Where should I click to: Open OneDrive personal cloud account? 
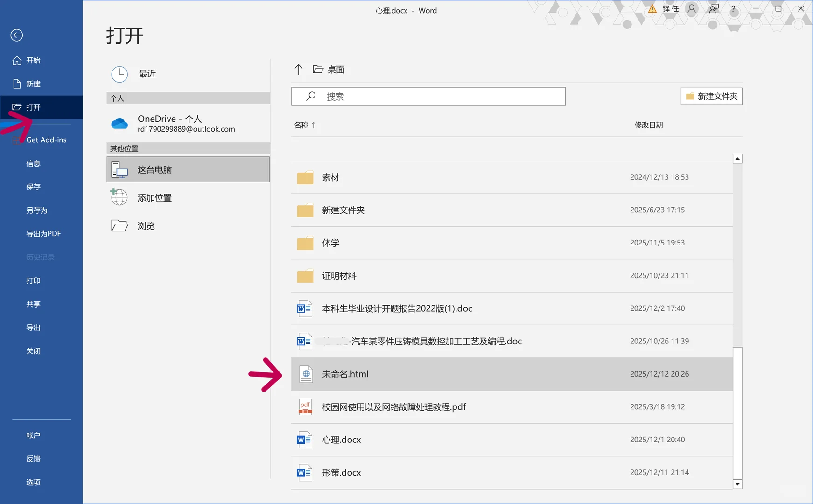coord(120,124)
